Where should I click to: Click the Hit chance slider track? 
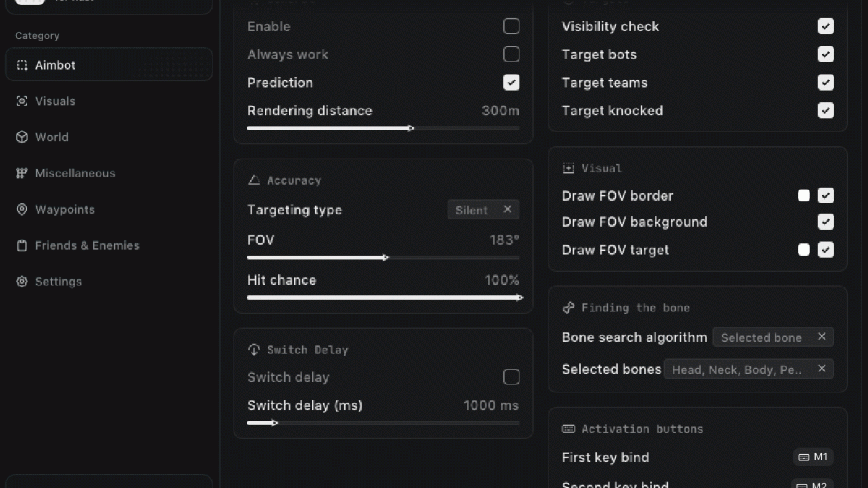383,298
